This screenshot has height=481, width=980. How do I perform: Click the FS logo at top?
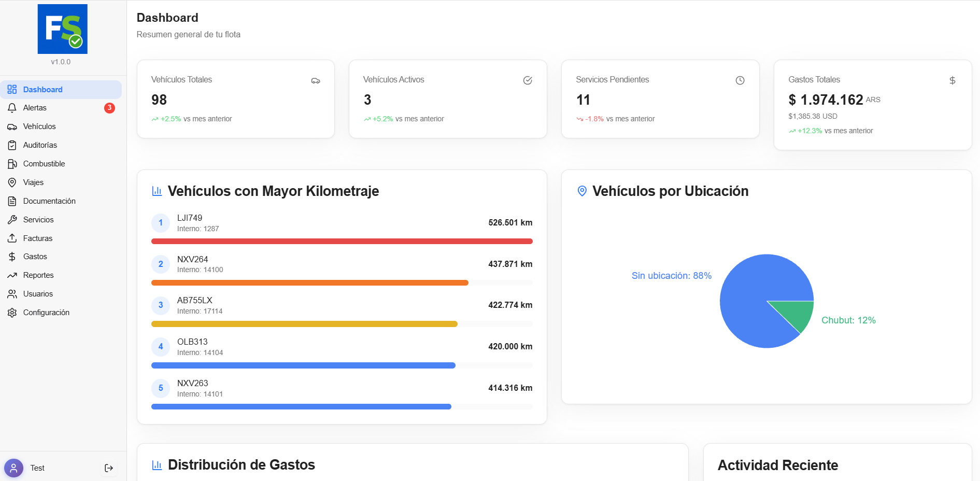tap(63, 29)
